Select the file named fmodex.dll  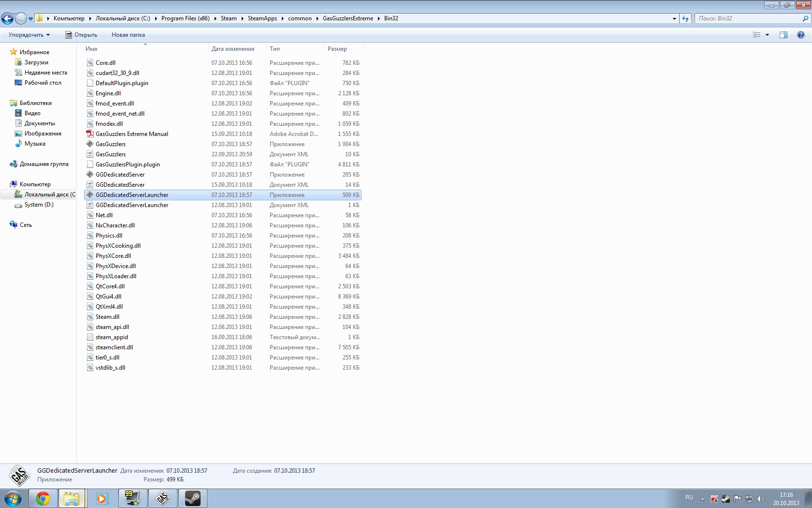[109, 124]
